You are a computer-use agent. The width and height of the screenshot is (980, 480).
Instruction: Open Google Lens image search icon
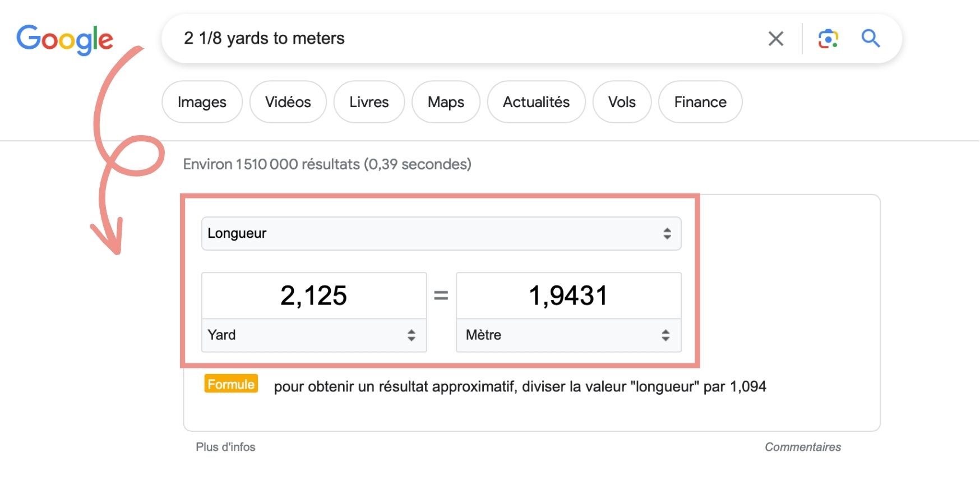(828, 39)
